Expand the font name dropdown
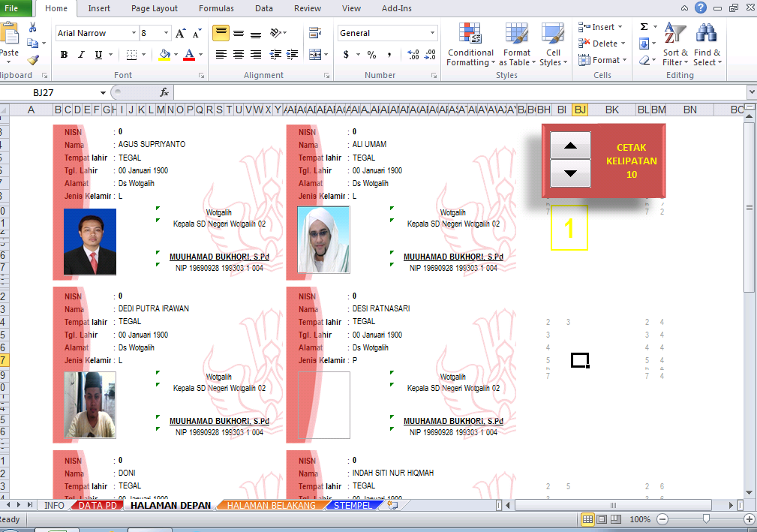 [134, 33]
